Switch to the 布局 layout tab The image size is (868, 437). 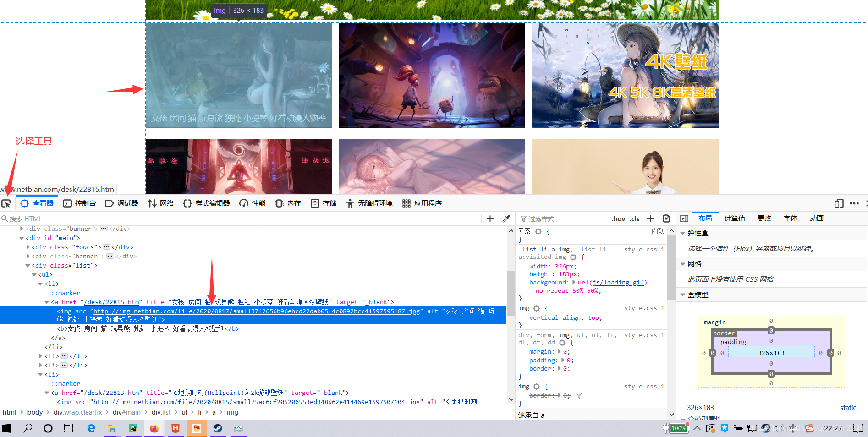tap(705, 218)
